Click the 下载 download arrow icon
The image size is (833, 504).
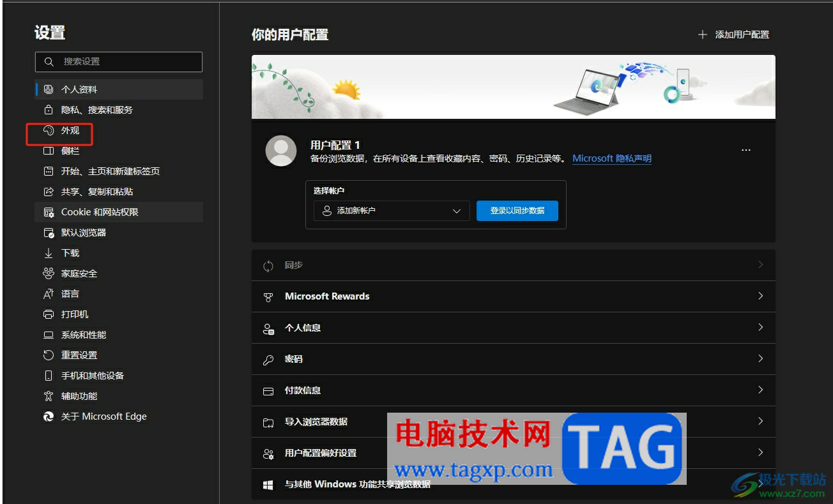point(49,253)
